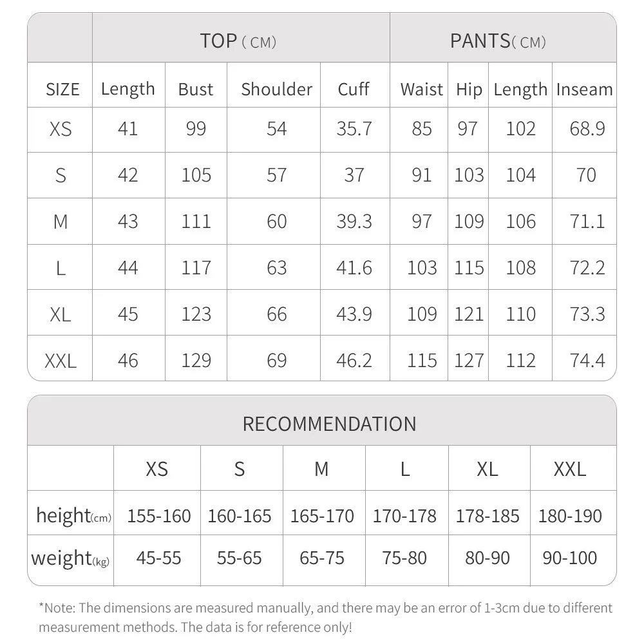
Task: Select the 90-100 weight range cell
Action: (x=570, y=558)
